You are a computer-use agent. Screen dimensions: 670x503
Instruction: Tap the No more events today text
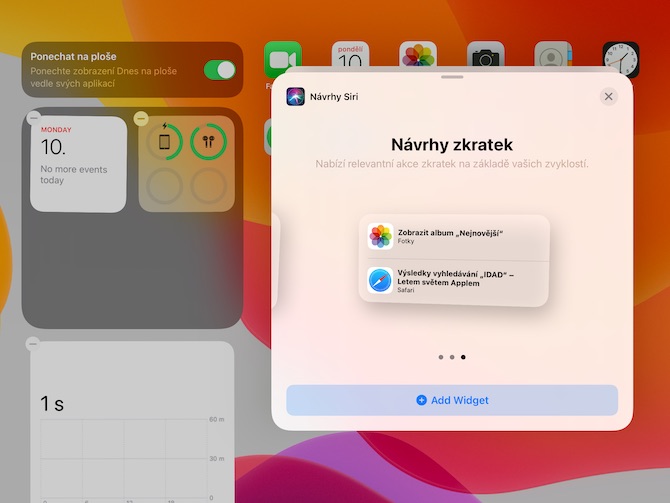pos(73,175)
